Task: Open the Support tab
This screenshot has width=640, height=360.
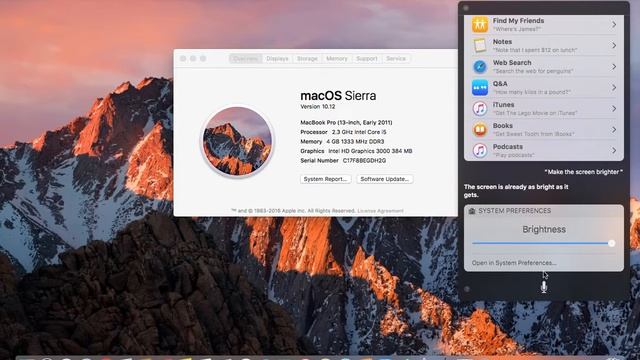Action: pyautogui.click(x=367, y=59)
